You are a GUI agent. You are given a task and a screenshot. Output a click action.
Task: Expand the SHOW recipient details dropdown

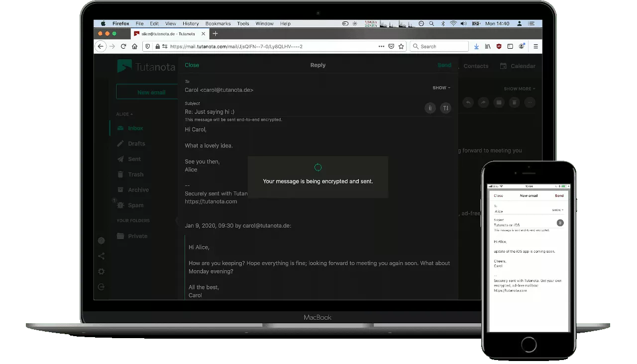[441, 88]
